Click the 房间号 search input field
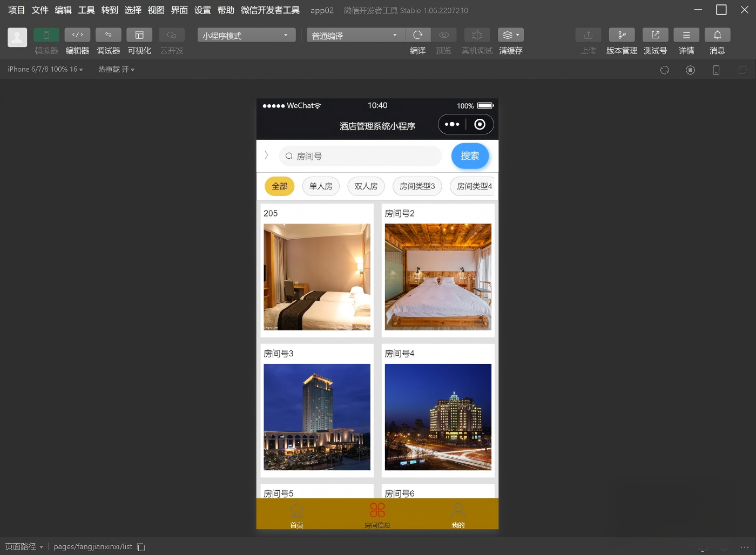 point(360,156)
